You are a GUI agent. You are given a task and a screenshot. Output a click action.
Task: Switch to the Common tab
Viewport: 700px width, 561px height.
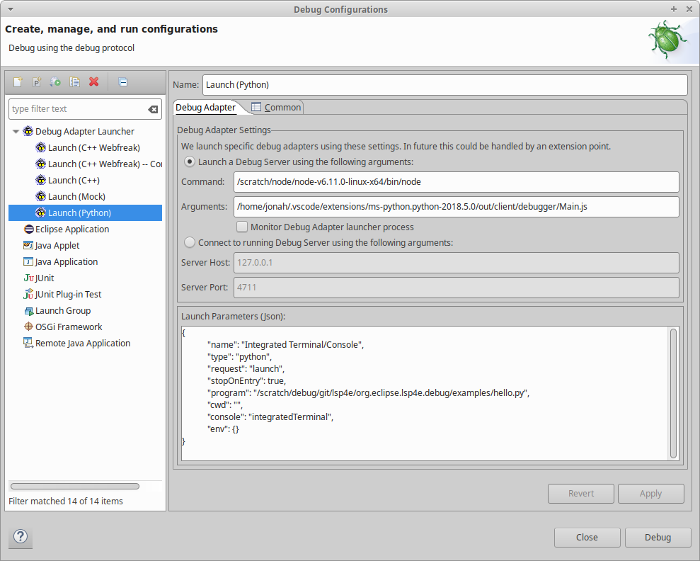coord(276,107)
